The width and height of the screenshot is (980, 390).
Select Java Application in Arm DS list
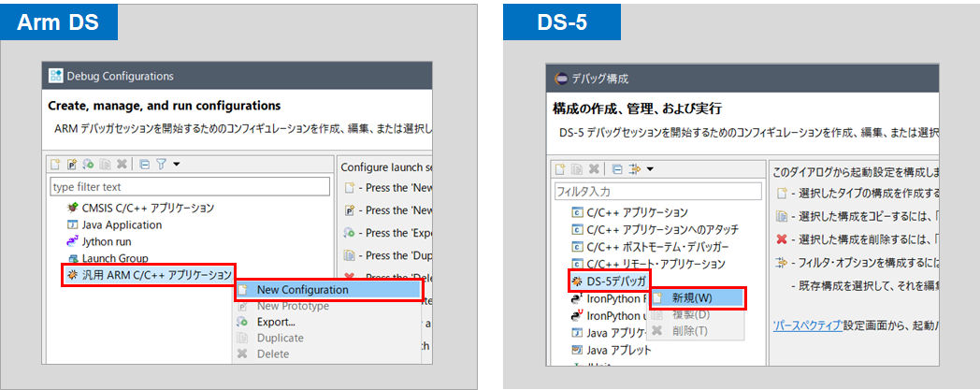point(121,224)
